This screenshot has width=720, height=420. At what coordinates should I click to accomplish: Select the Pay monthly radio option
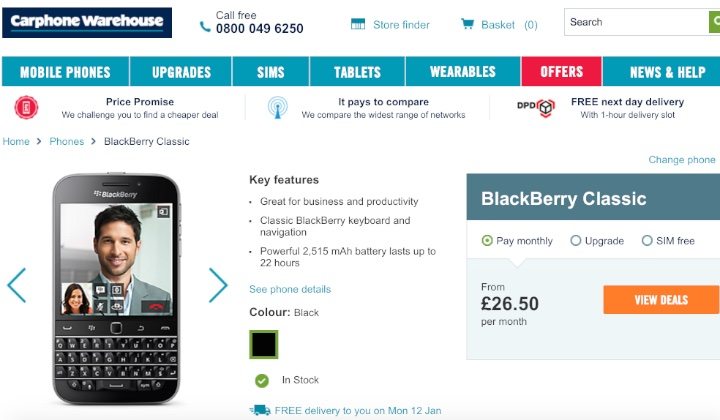pos(487,241)
